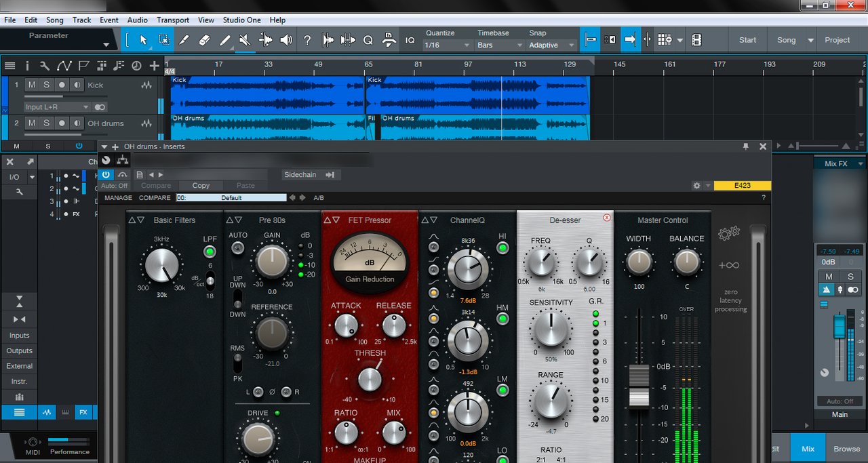The width and height of the screenshot is (868, 463).
Task: Click the Default preset name field
Action: [231, 198]
